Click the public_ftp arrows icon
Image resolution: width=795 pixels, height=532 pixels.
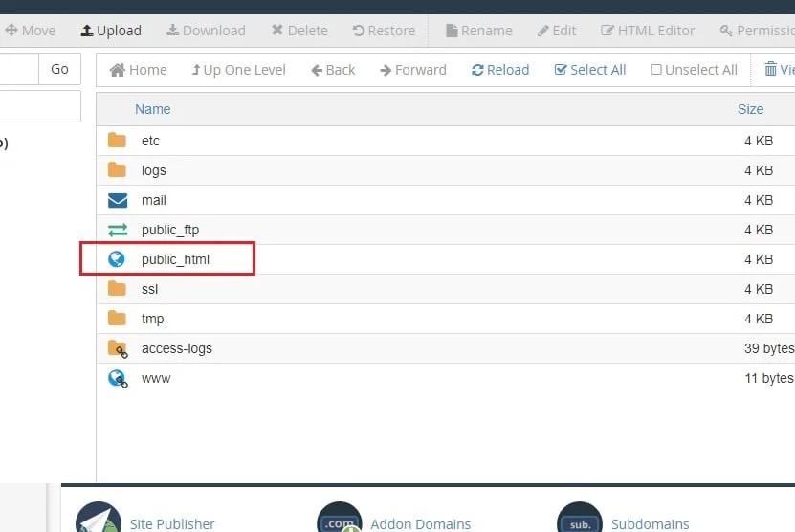point(117,231)
